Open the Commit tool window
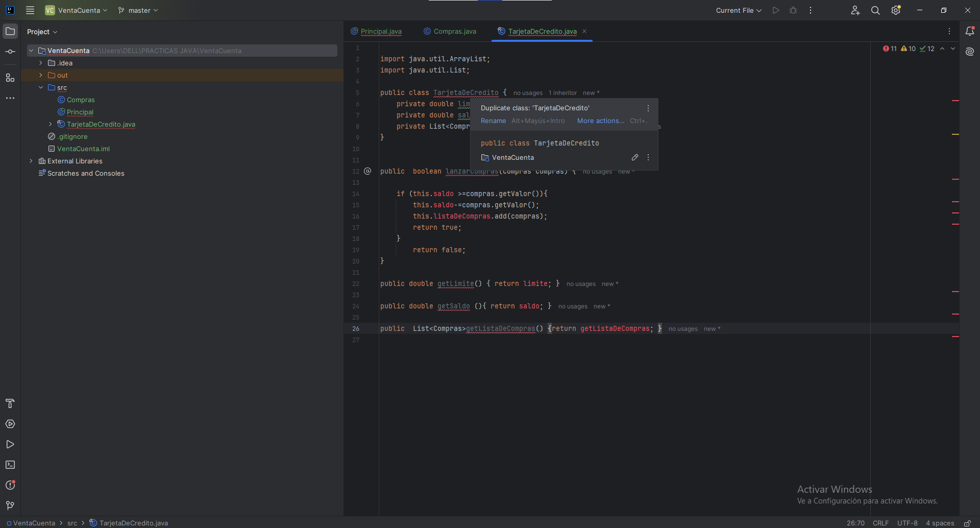980x528 pixels. [10, 52]
